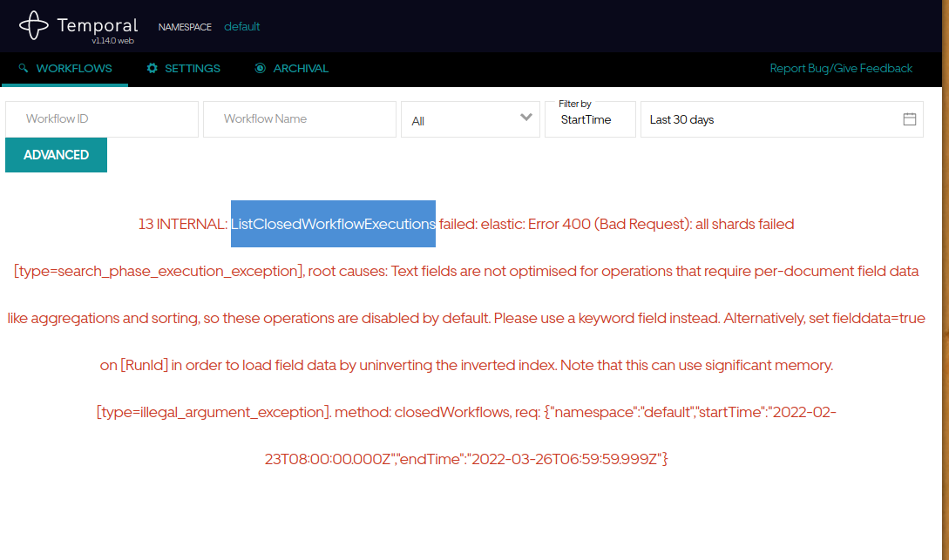Click the Workflow ID input field
949x560 pixels.
[x=101, y=118]
